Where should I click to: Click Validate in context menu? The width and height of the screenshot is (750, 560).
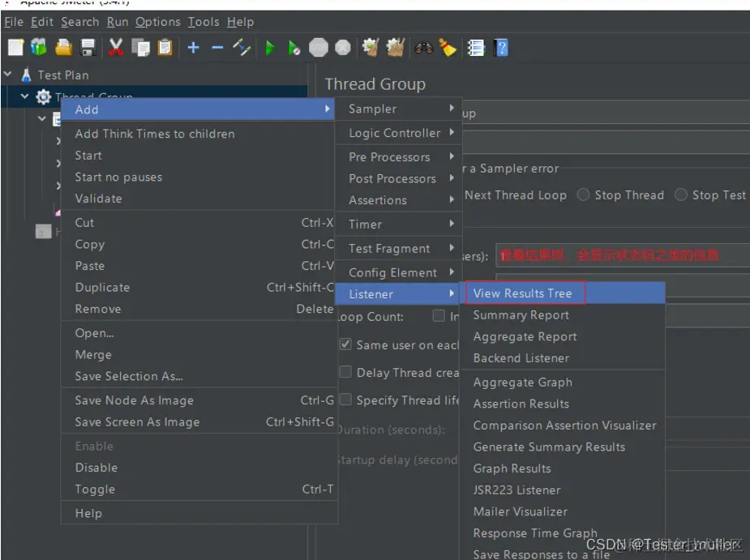tap(199, 199)
